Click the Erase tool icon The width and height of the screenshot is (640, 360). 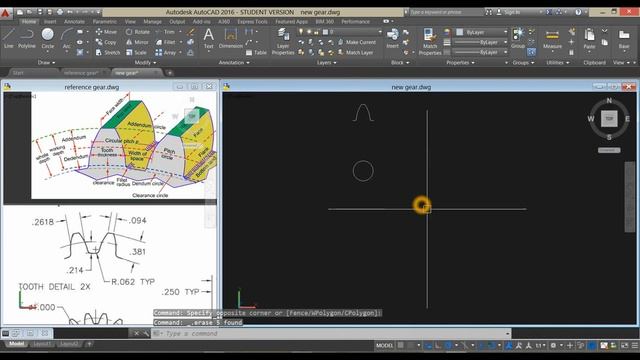[191, 31]
